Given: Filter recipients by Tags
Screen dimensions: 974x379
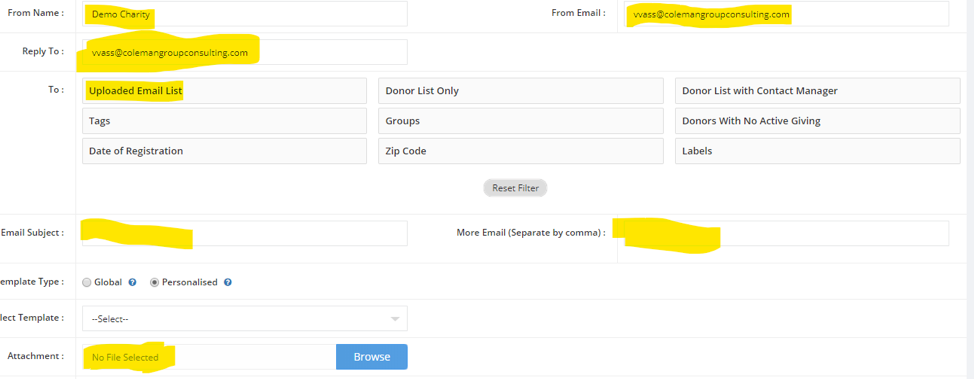Looking at the screenshot, I should point(224,121).
